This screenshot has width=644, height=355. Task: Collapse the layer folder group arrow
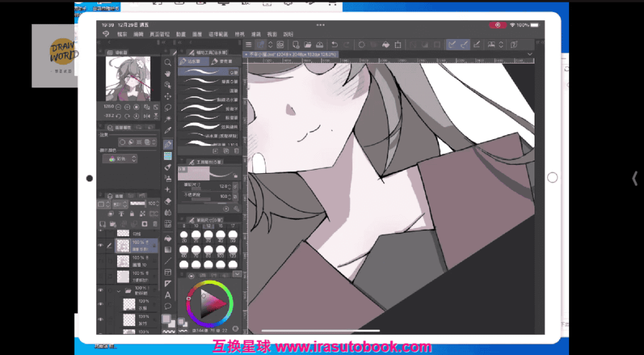pyautogui.click(x=119, y=291)
